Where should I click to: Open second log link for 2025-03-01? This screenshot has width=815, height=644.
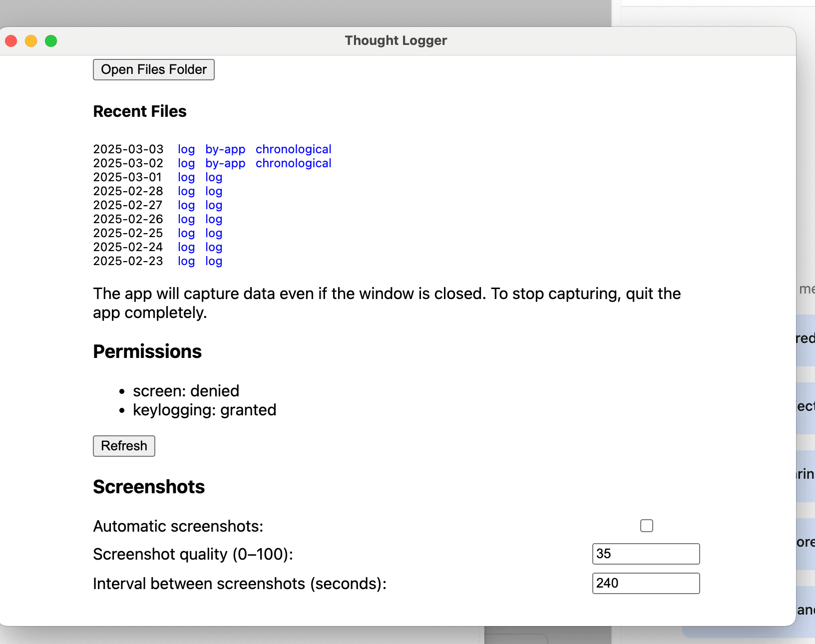[214, 177]
